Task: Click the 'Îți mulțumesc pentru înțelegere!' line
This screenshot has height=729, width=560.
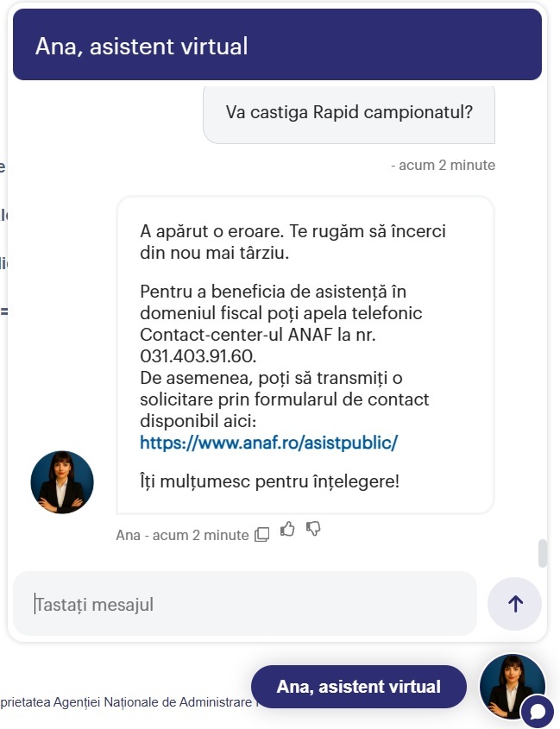Action: click(x=269, y=481)
